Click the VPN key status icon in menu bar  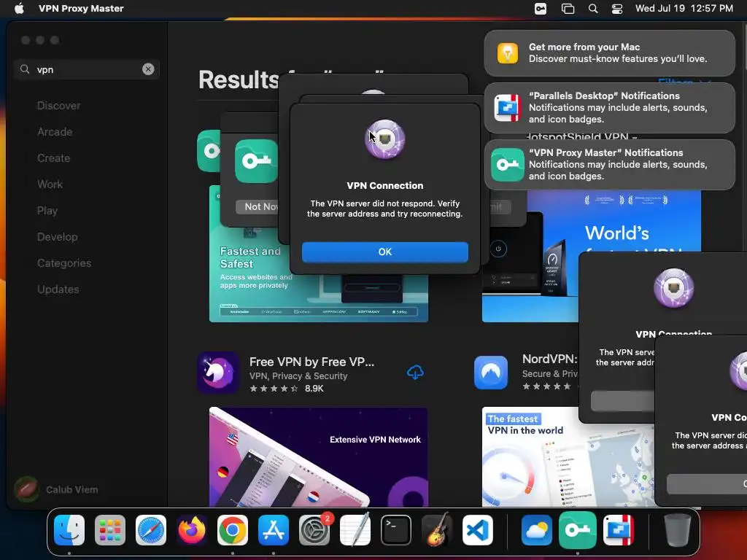(541, 9)
